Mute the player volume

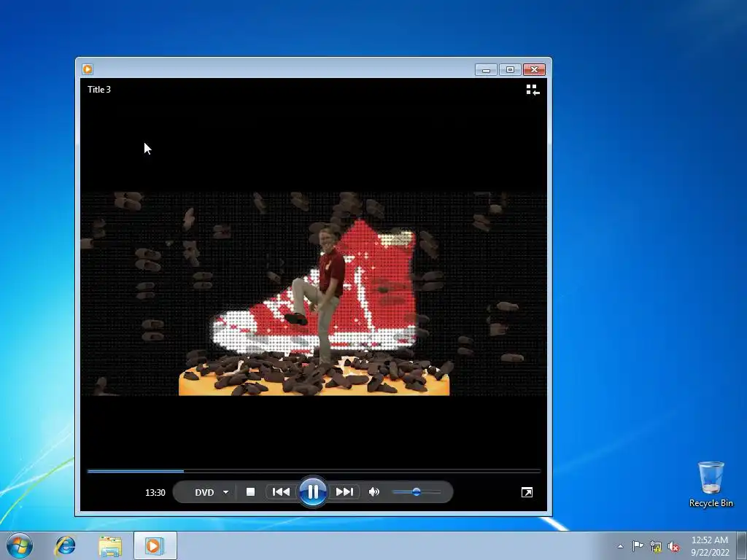click(x=374, y=492)
